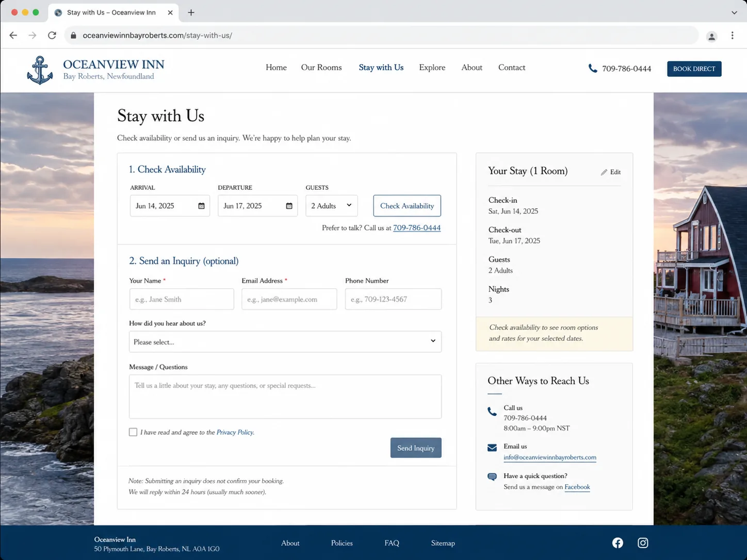
Task: Click the OCEANVIEW INN site title
Action: click(x=114, y=64)
